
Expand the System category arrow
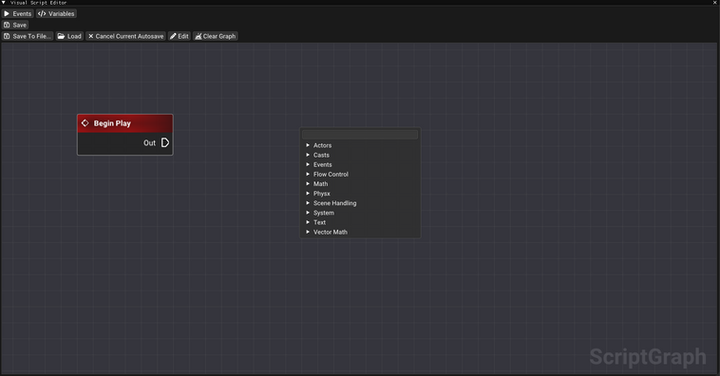tap(308, 213)
